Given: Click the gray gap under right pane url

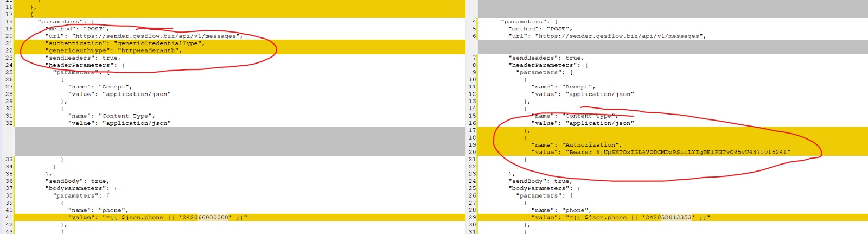Looking at the screenshot, I should pos(673,47).
